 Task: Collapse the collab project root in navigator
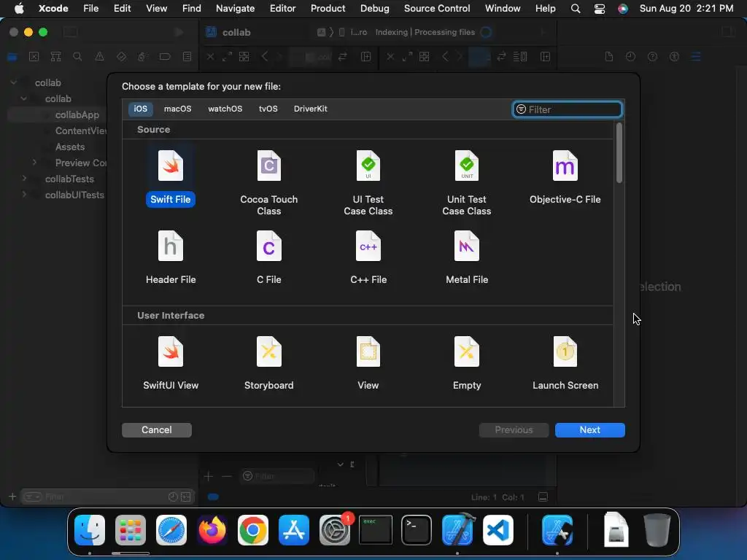click(x=14, y=82)
